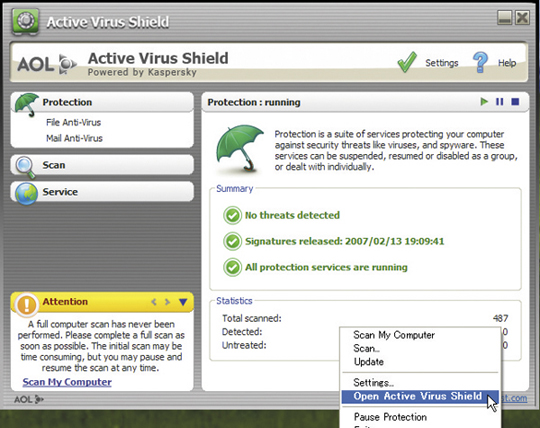Pause protection with the pause button
Viewport: 540px width, 428px height.
[x=499, y=102]
